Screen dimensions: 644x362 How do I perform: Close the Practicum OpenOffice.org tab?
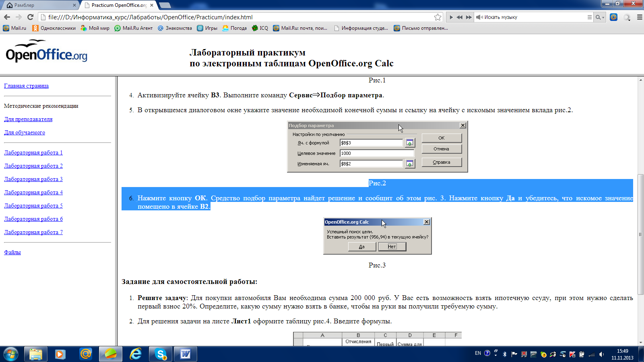coord(152,5)
